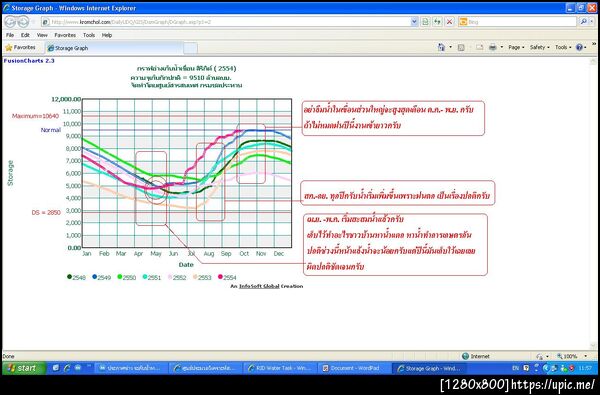Viewport: 600px width, 395px height.
Task: Open a new tab with blank tab button
Action: [191, 48]
